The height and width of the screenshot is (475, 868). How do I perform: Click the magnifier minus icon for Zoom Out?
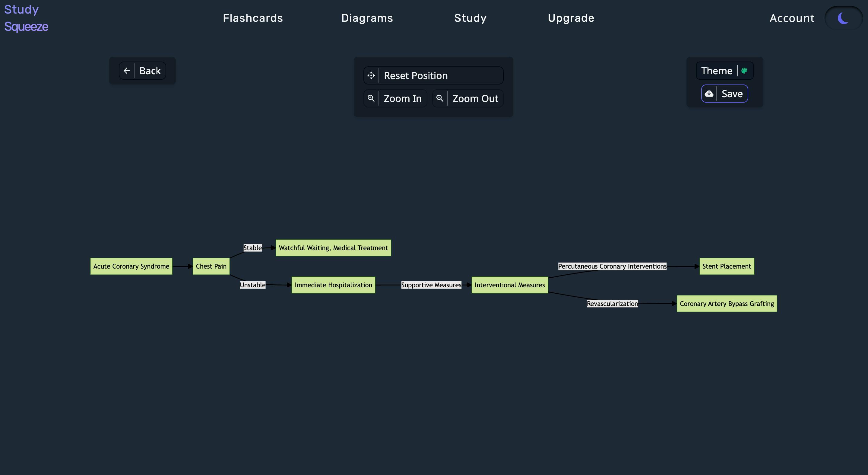click(440, 98)
